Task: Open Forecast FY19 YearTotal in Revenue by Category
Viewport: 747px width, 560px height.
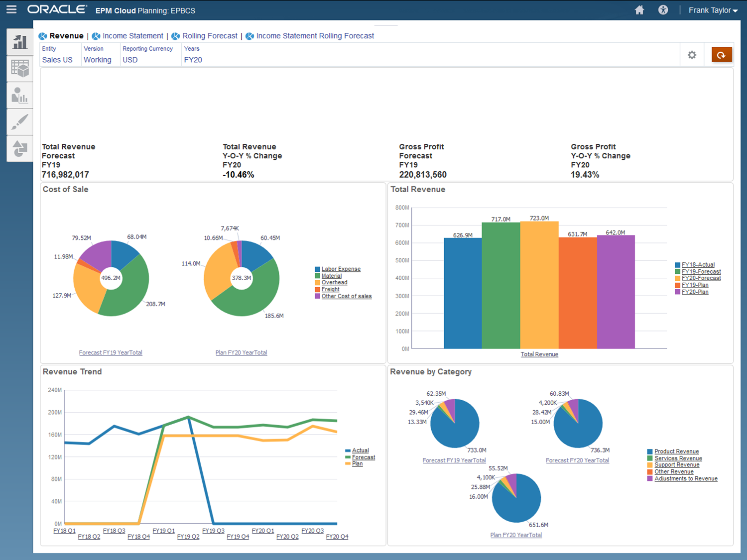Action: click(x=454, y=460)
